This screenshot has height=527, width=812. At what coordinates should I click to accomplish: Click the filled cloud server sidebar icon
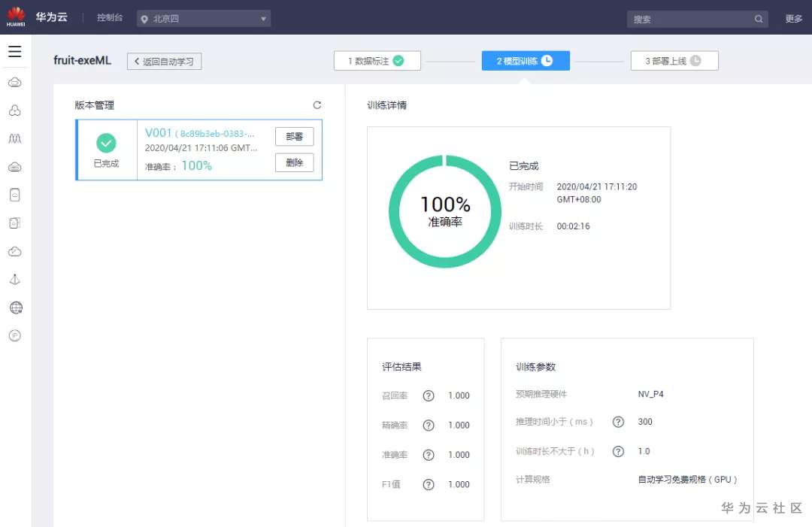pyautogui.click(x=15, y=167)
